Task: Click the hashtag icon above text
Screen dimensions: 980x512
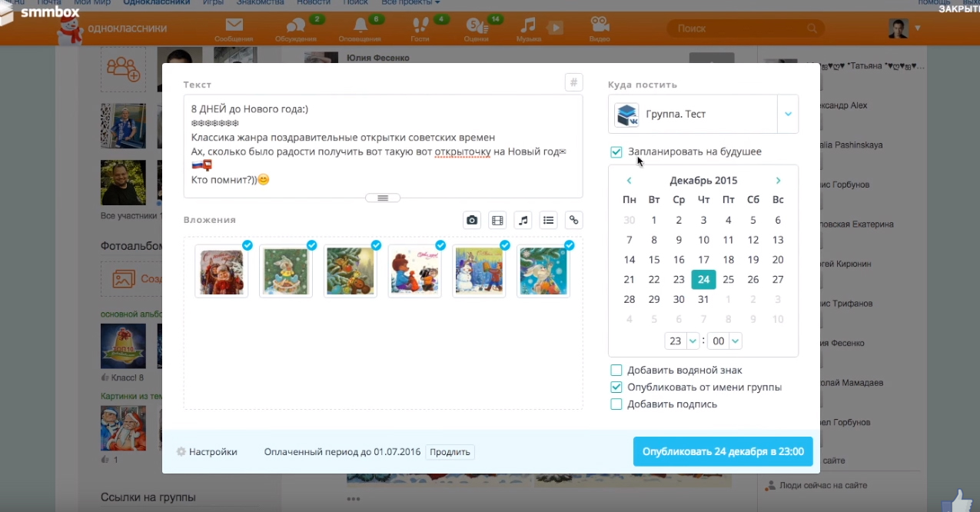Action: tap(573, 83)
